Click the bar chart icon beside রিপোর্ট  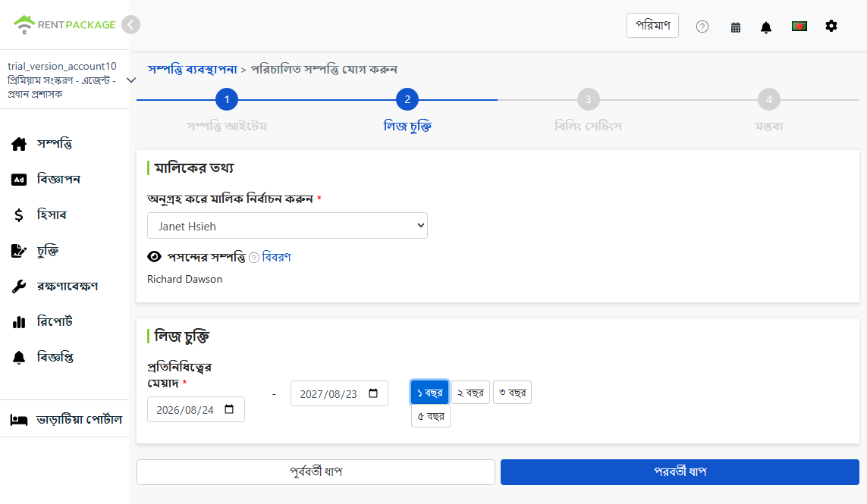[x=19, y=321]
